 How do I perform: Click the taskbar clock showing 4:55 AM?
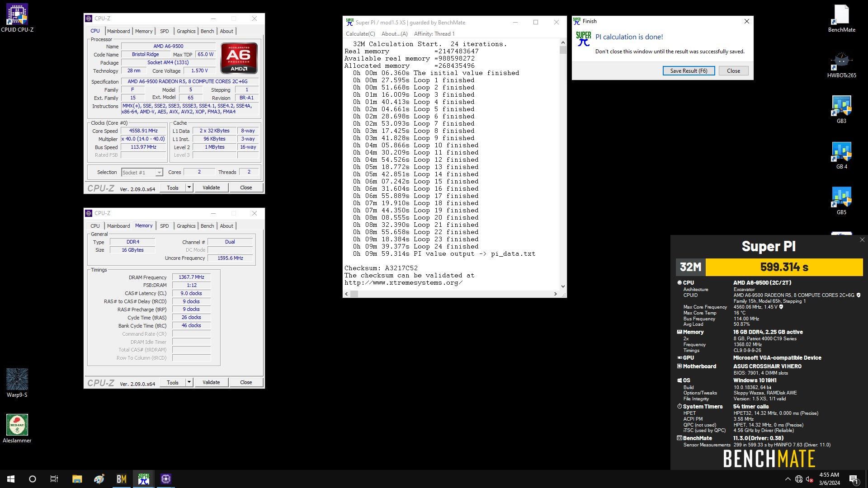829,479
